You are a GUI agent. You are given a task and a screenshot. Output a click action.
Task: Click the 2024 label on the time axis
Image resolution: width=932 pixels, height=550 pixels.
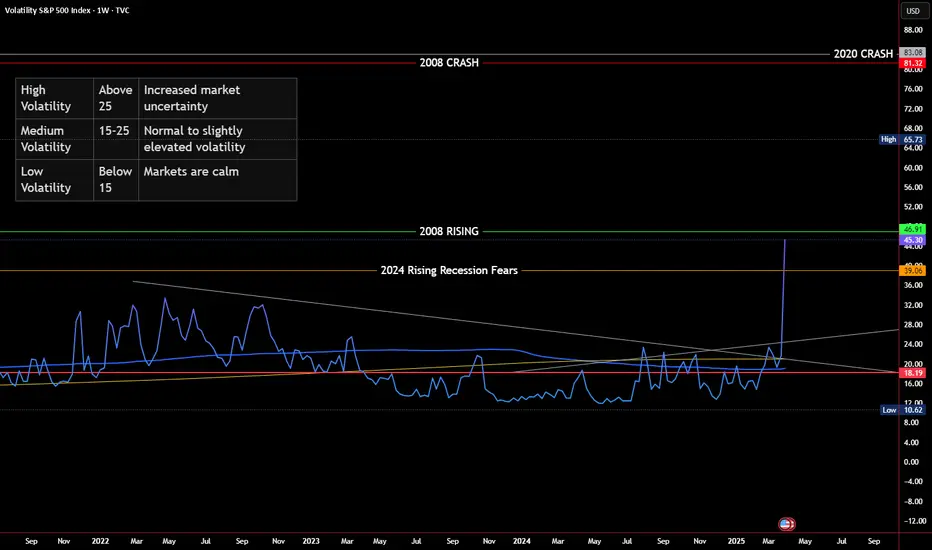pyautogui.click(x=521, y=541)
